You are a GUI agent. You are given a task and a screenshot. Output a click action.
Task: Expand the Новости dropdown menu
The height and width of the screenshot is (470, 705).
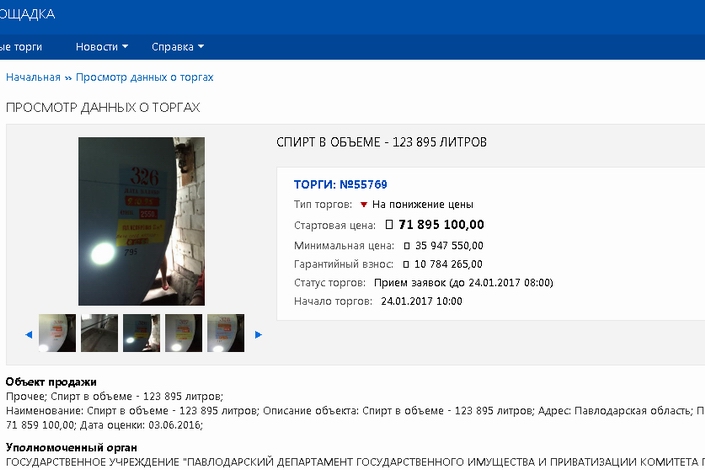coord(102,47)
